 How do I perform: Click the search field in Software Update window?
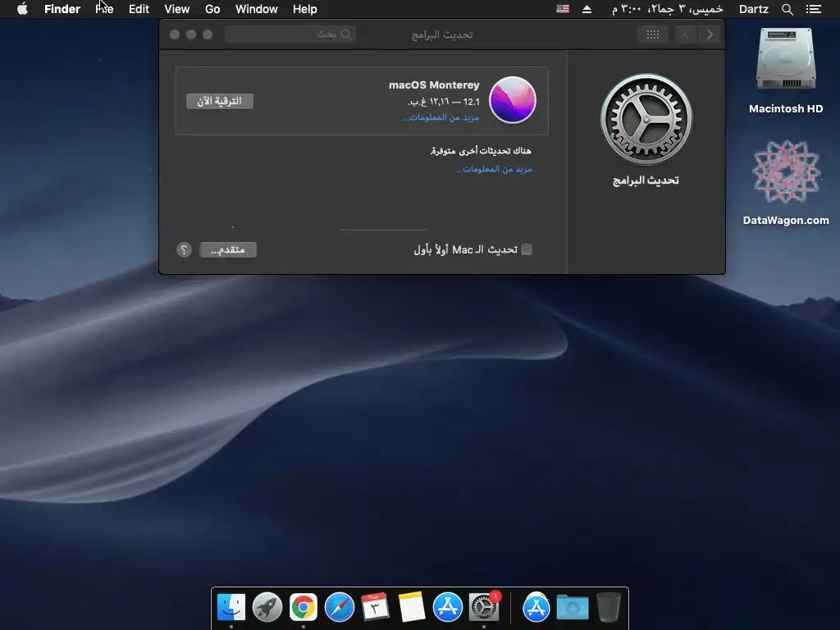tap(290, 34)
